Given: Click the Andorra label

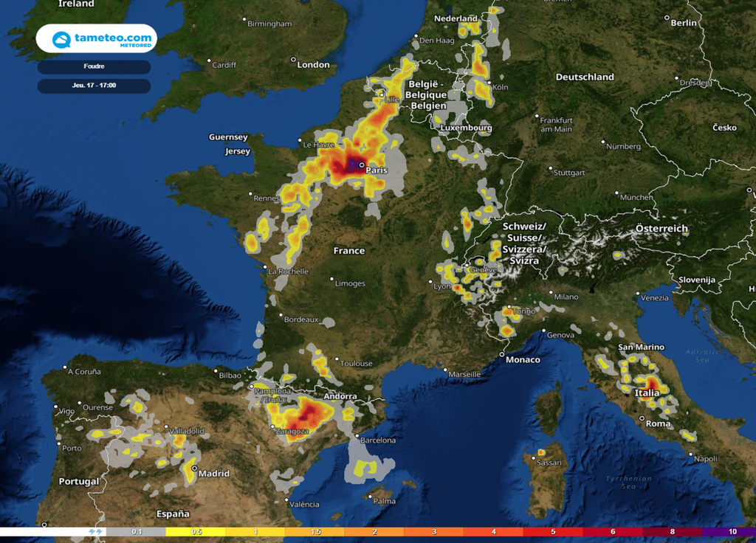Looking at the screenshot, I should (x=340, y=396).
